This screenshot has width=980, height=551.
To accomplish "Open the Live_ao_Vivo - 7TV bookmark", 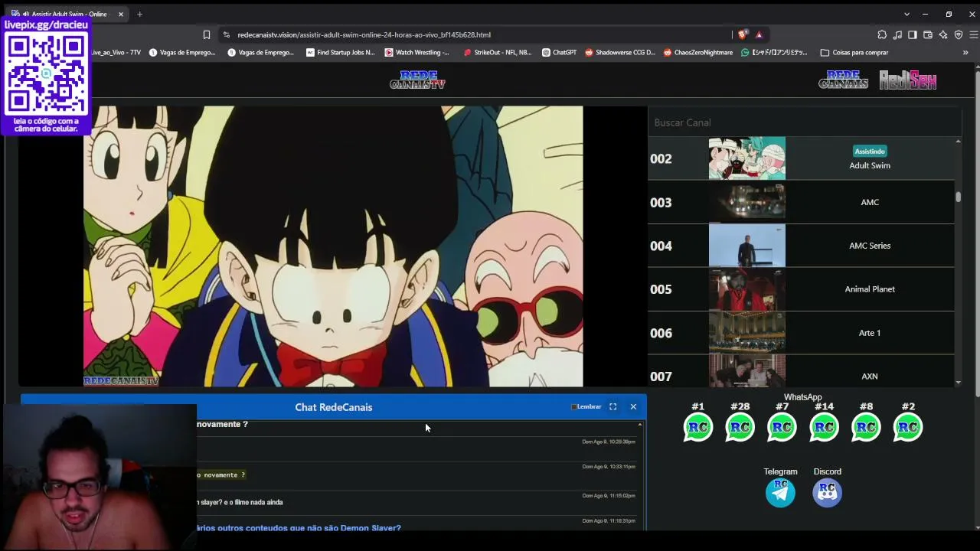I will tap(116, 53).
